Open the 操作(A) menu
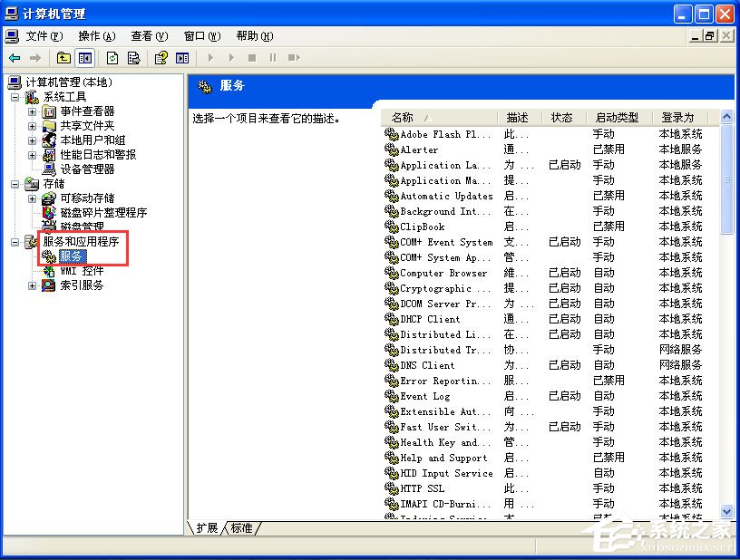This screenshot has width=740, height=560. pos(97,35)
